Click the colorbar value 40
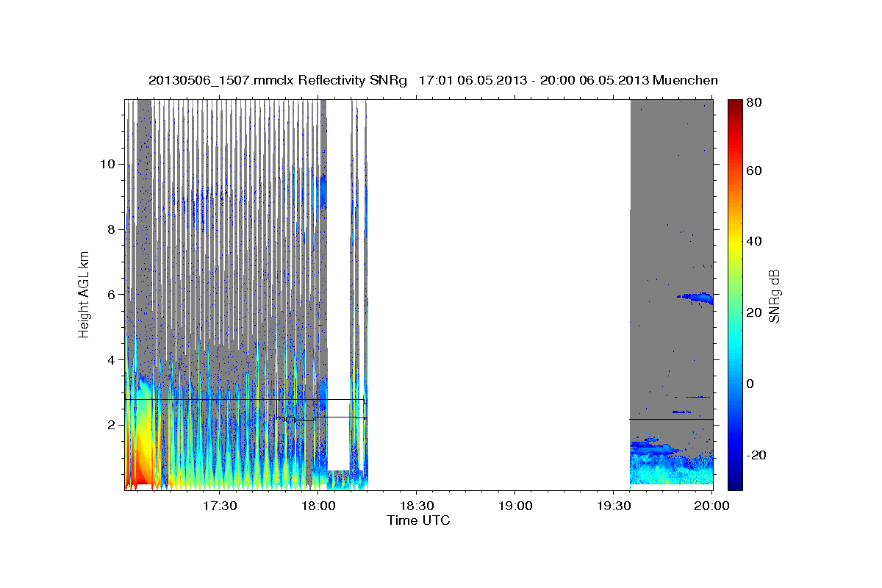 coord(754,241)
